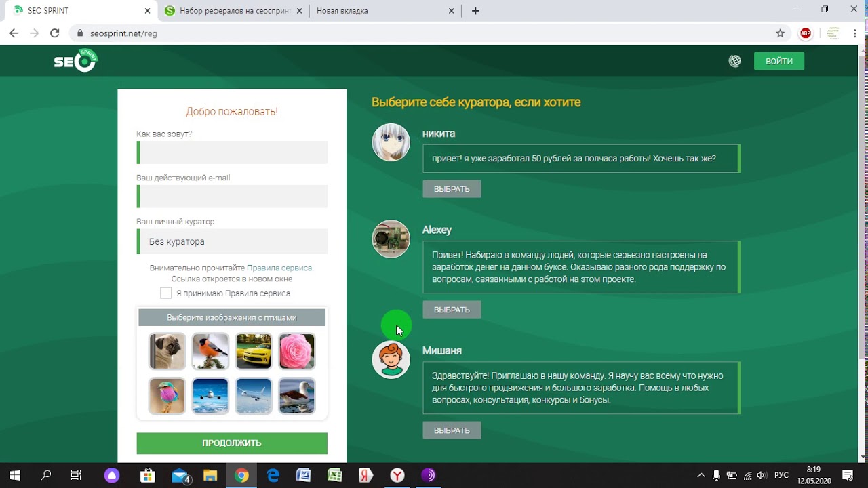Open the Mail app in taskbar
Screen dimensions: 868x488
point(180,475)
